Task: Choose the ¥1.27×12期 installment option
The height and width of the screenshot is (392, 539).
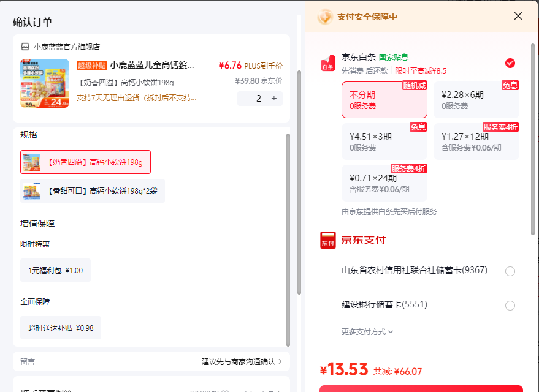Action: click(x=476, y=141)
